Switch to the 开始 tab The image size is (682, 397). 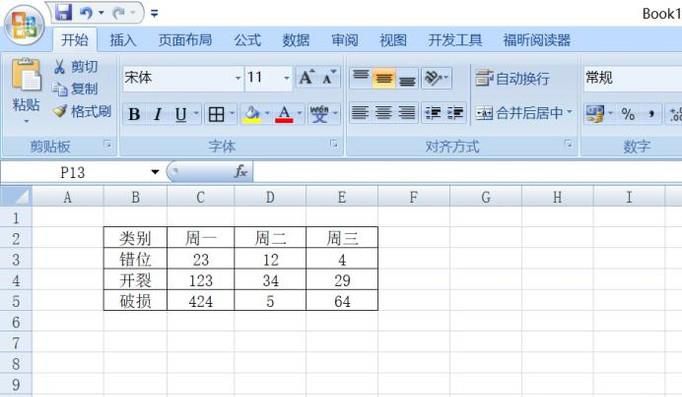pos(75,40)
